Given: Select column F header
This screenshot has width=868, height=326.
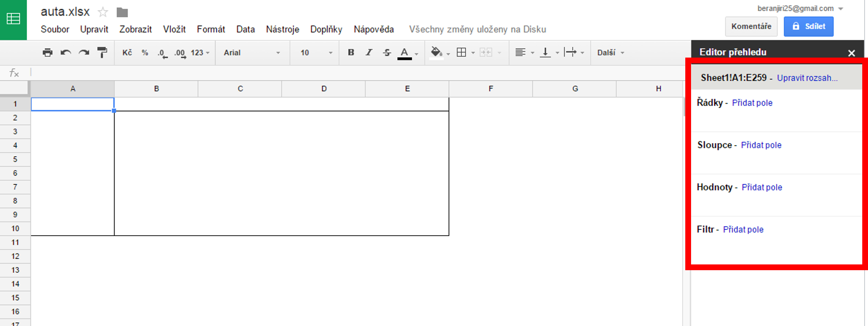Looking at the screenshot, I should point(491,89).
